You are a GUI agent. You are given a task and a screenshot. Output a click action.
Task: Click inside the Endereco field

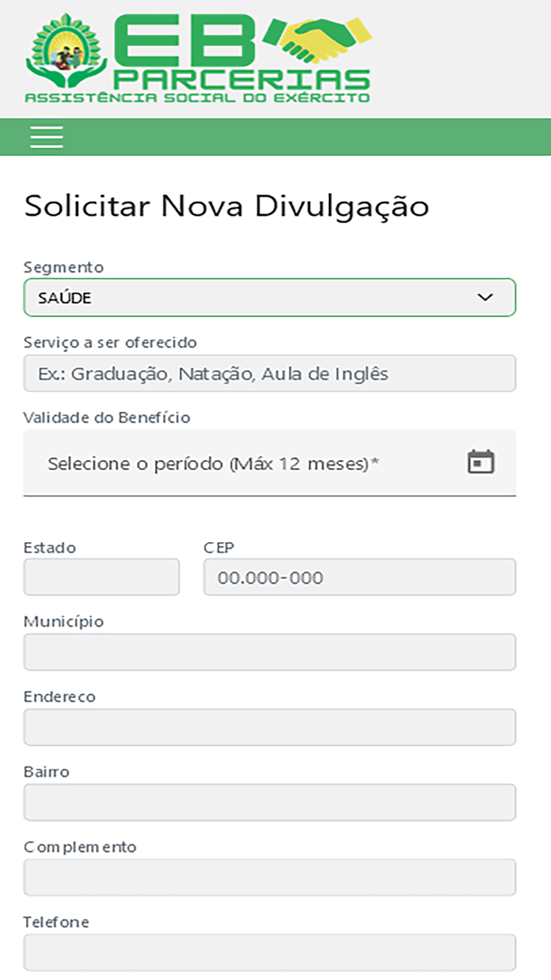point(270,726)
